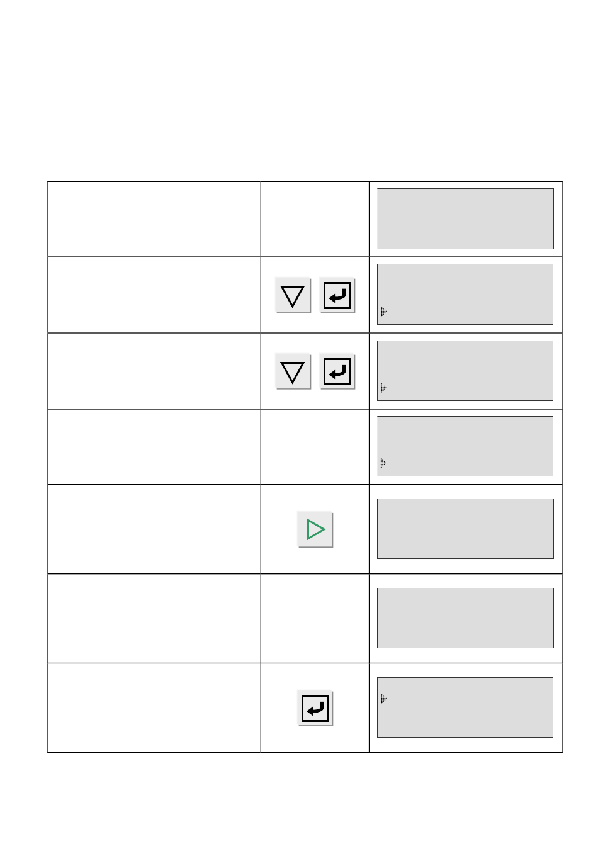Click the green right arrow key
The height and width of the screenshot is (868, 598).
(x=315, y=529)
